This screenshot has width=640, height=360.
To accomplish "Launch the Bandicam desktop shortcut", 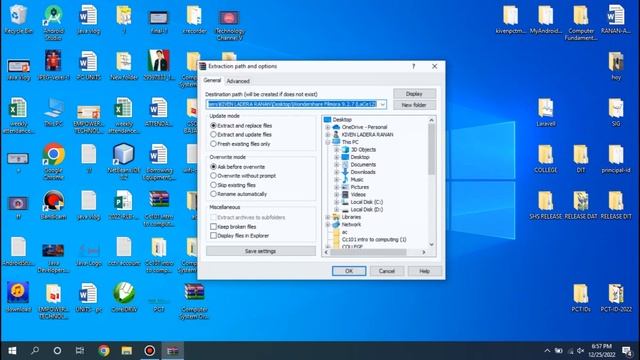I will [x=53, y=205].
